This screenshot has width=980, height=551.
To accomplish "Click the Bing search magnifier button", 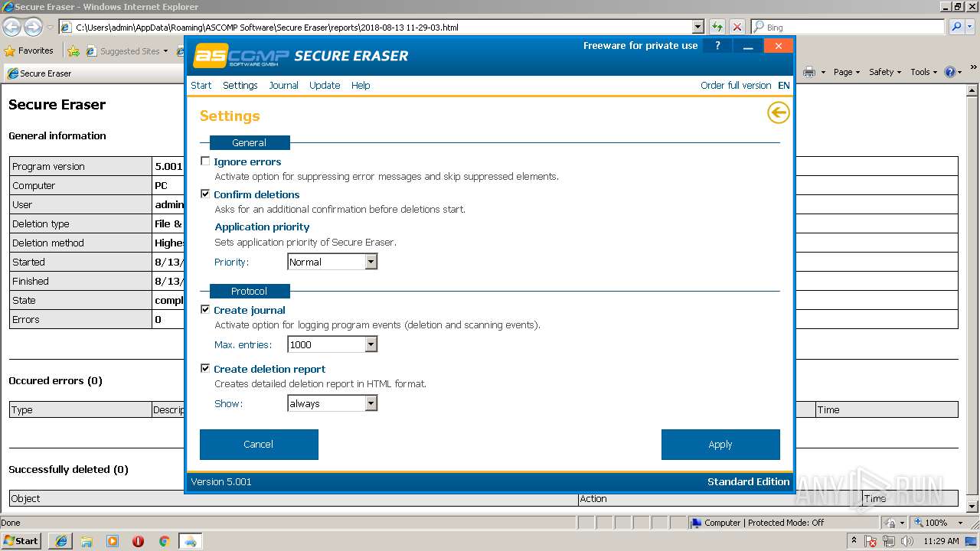I will (956, 27).
